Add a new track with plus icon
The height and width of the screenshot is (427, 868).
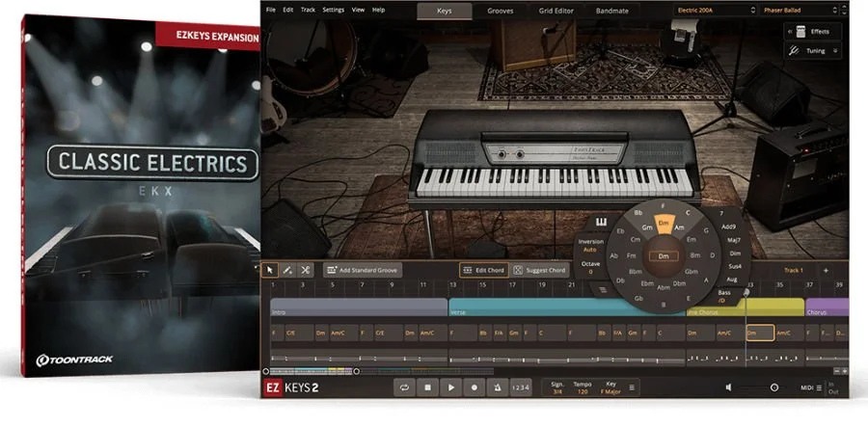point(826,271)
